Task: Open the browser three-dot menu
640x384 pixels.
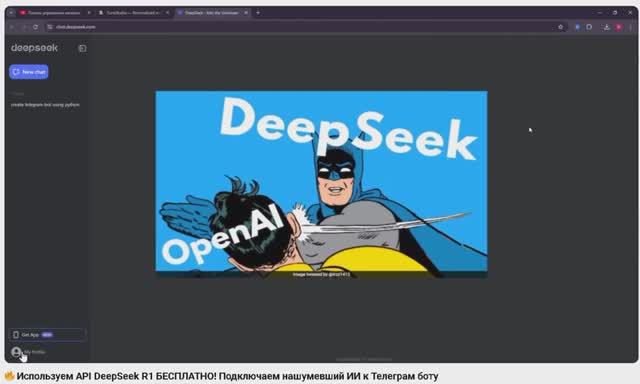Action: tap(631, 27)
